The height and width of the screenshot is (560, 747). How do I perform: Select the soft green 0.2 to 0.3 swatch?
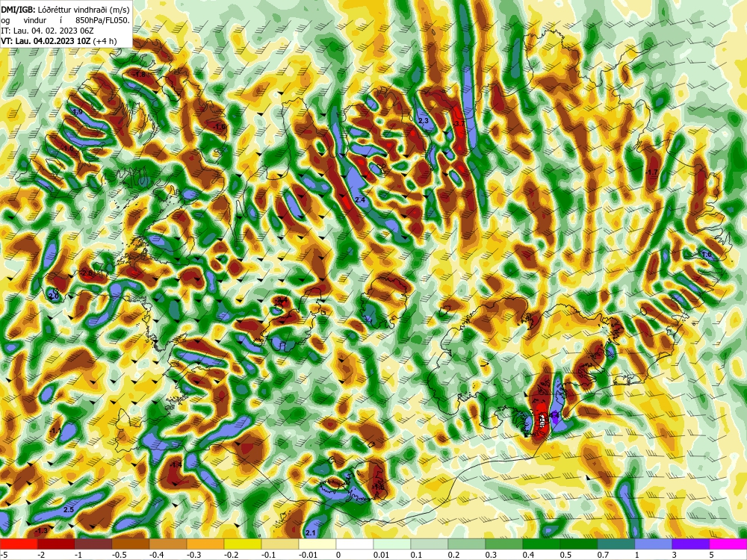[467, 544]
